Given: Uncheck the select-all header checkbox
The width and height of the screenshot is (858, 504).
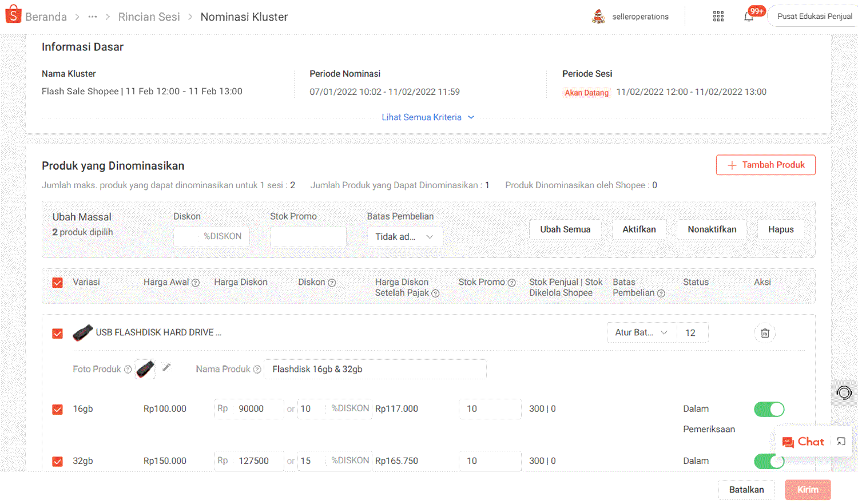Looking at the screenshot, I should point(58,283).
